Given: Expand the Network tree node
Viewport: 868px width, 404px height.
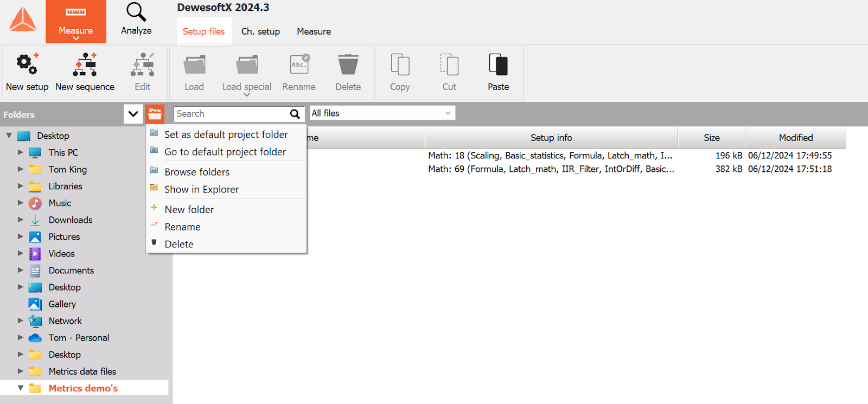Looking at the screenshot, I should (x=21, y=321).
